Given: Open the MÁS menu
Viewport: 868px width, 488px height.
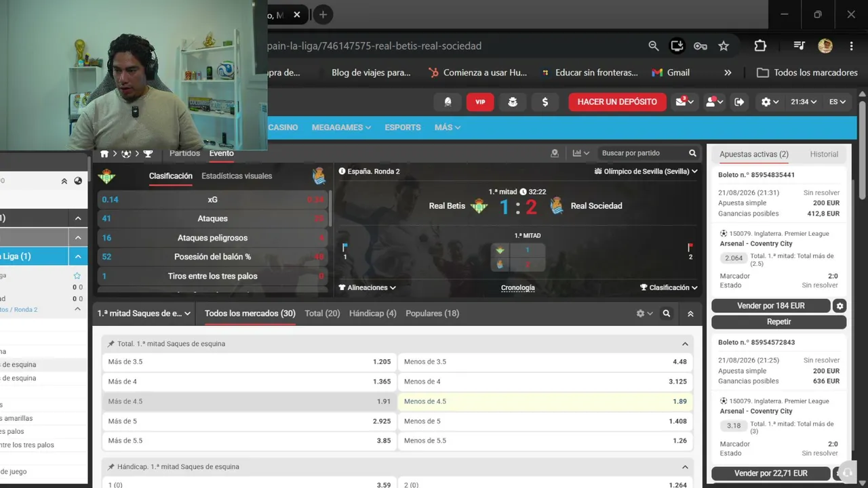Looking at the screenshot, I should 448,127.
